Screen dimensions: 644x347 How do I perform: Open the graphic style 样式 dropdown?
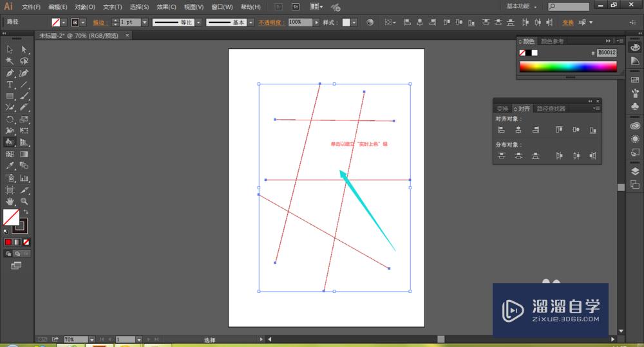coord(354,22)
